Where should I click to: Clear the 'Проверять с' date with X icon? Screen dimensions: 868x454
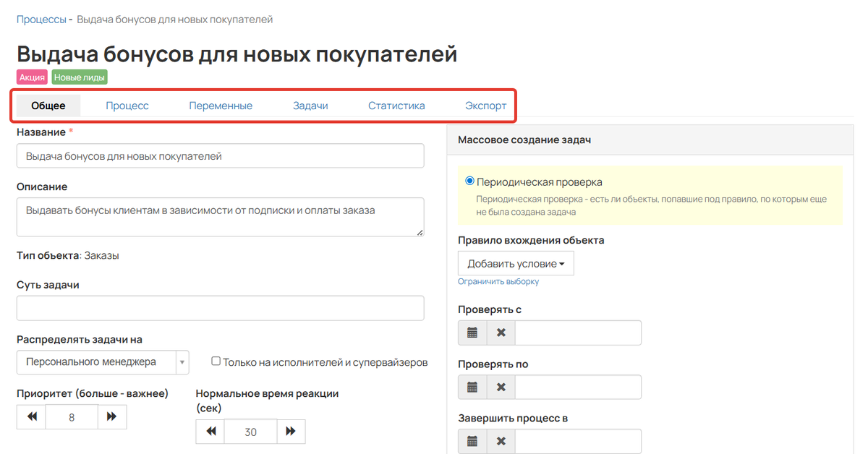501,333
